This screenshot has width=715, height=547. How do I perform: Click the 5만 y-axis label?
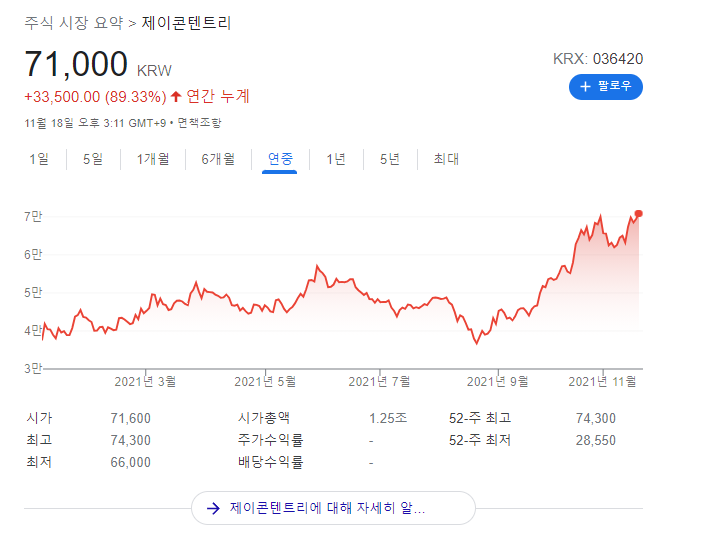pos(33,292)
